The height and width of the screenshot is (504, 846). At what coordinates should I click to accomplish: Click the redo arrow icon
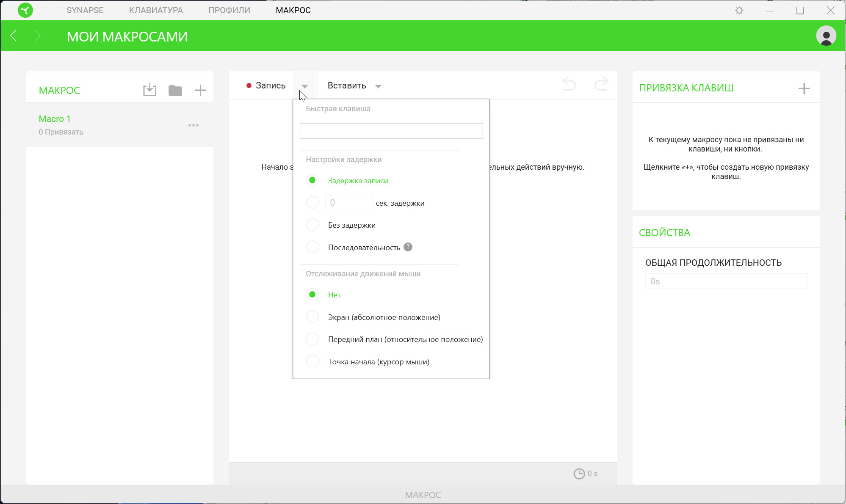click(601, 85)
